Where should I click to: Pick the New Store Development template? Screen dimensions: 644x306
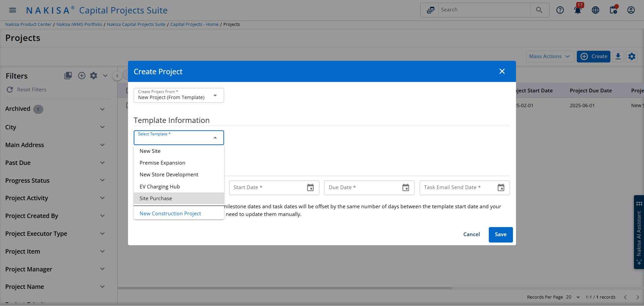tap(169, 175)
